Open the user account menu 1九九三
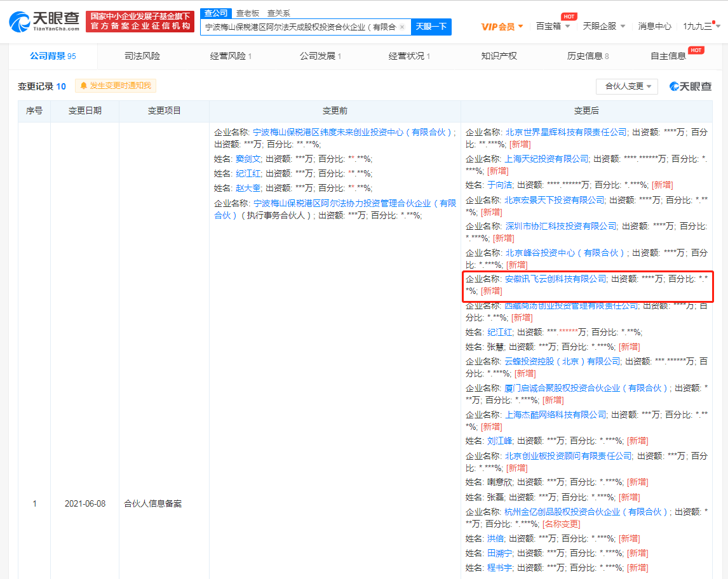 tap(701, 26)
